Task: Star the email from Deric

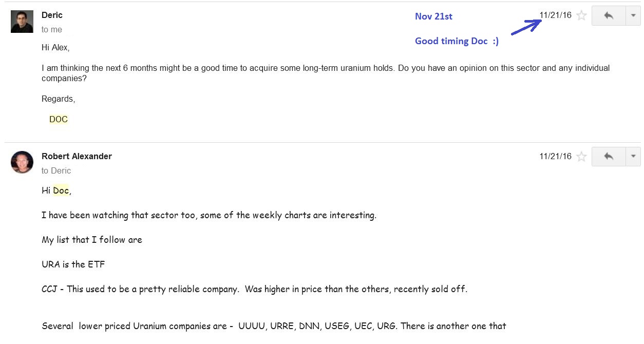Action: pos(581,15)
